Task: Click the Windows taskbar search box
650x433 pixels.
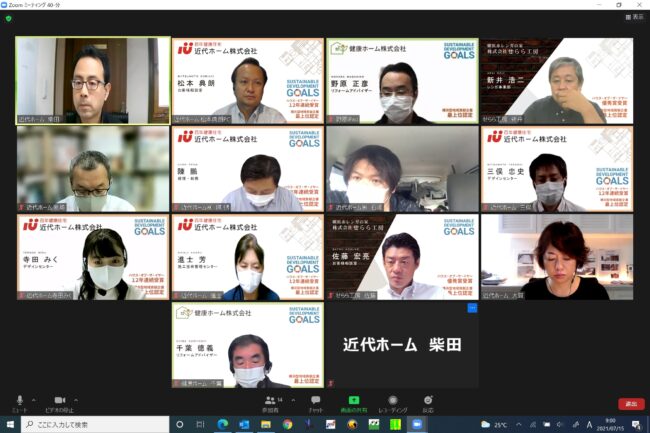Action: click(x=95, y=424)
